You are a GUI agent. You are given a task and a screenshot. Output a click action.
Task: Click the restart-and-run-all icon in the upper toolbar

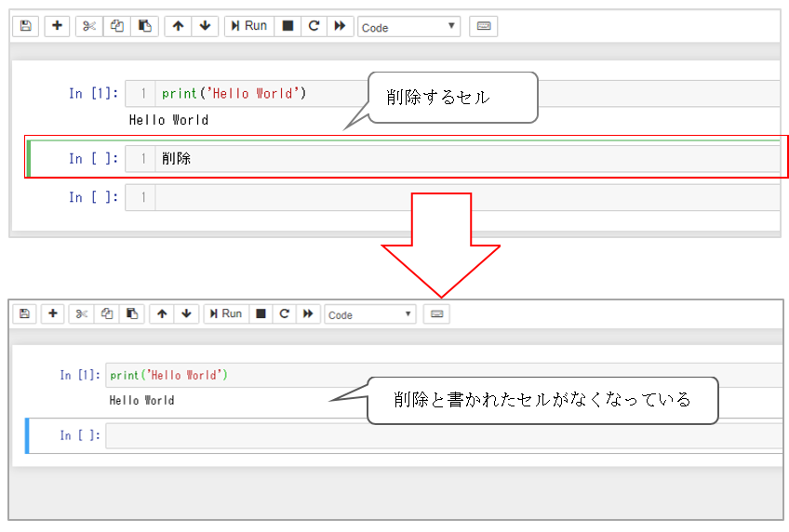click(x=340, y=26)
